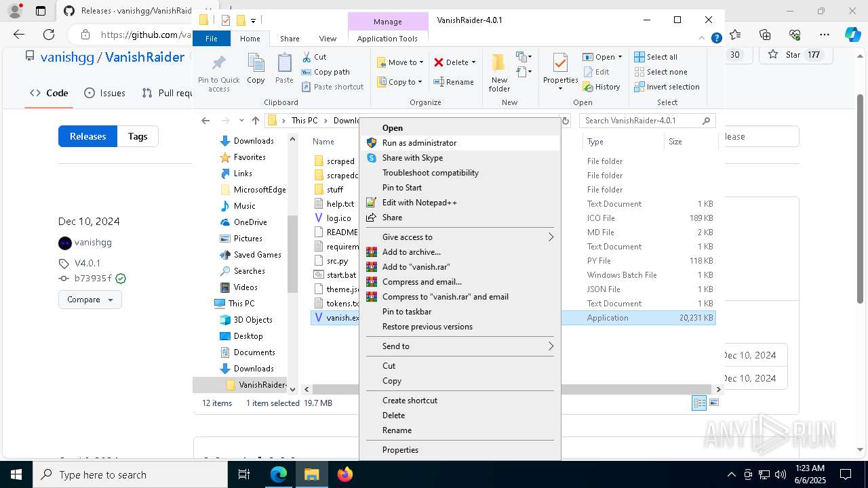Switch to large icons view button
Viewport: 868px width, 488px height.
coord(713,403)
